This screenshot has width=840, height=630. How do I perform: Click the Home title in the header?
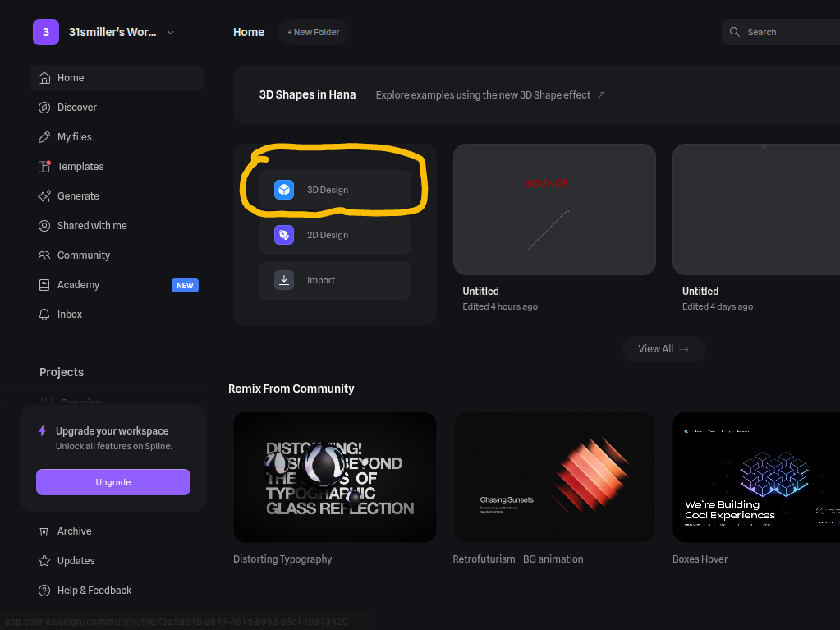click(249, 32)
